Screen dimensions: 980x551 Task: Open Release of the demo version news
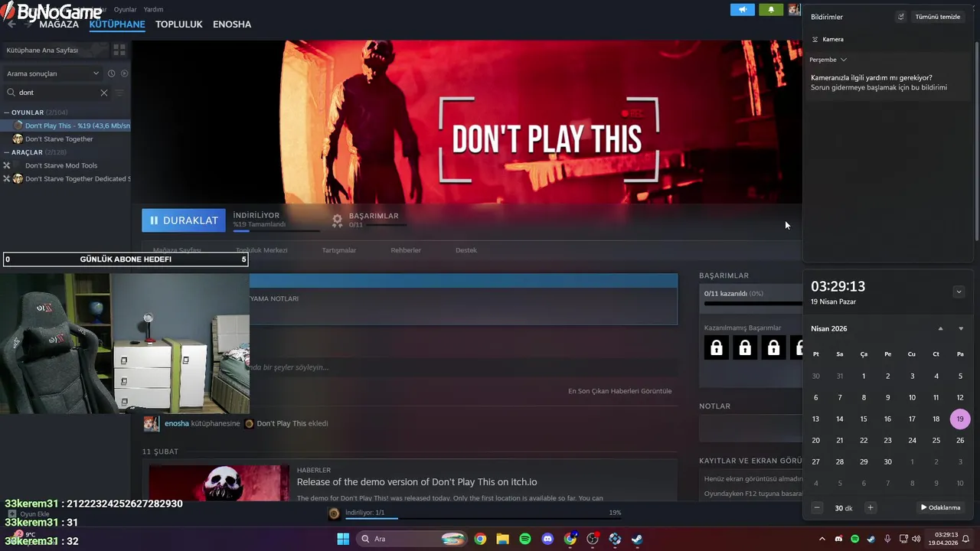coord(417,482)
